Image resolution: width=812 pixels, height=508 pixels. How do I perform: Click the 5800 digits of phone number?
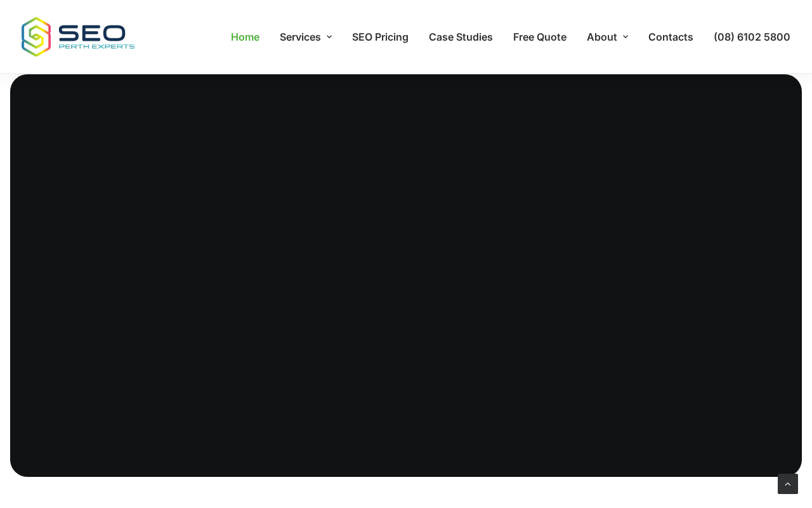(x=777, y=37)
